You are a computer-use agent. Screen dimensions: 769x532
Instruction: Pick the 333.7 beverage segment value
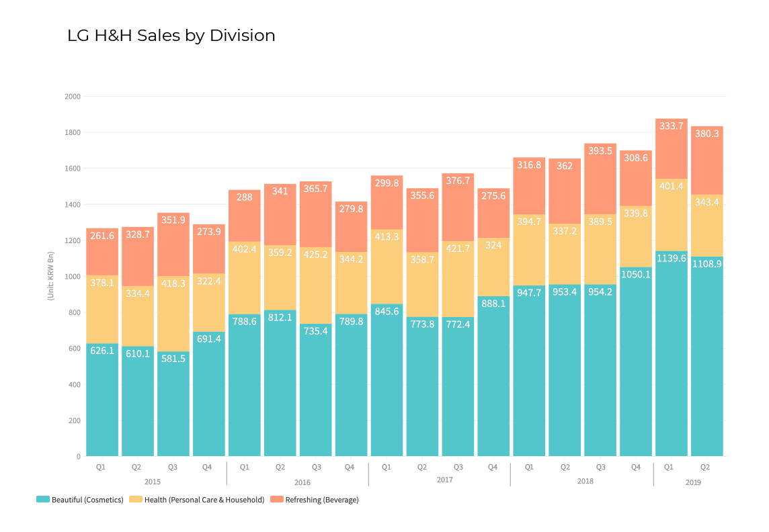(x=672, y=126)
